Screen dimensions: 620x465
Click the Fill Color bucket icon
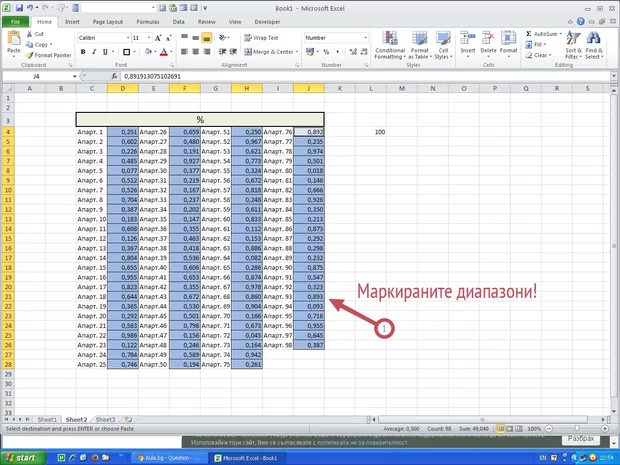148,52
